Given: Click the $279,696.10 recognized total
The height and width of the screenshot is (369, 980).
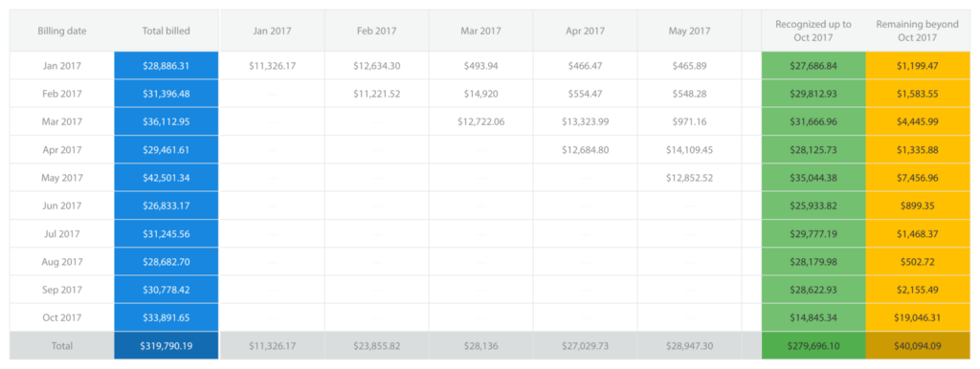Looking at the screenshot, I should click(x=813, y=345).
